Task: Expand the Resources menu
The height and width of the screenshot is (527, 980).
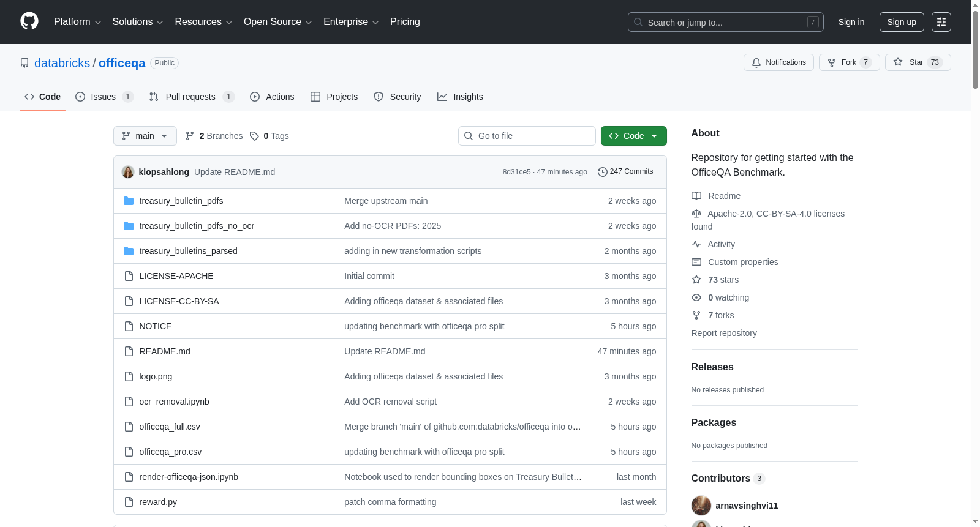Action: coord(204,22)
